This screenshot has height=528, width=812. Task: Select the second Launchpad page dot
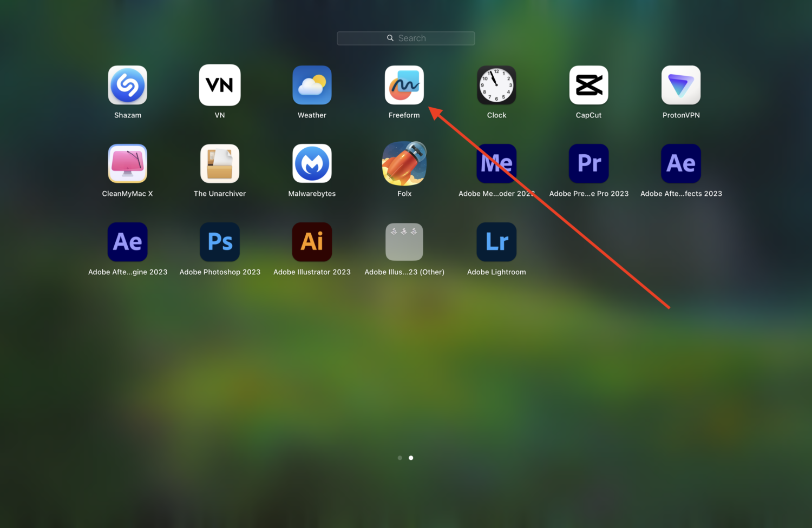(x=411, y=458)
